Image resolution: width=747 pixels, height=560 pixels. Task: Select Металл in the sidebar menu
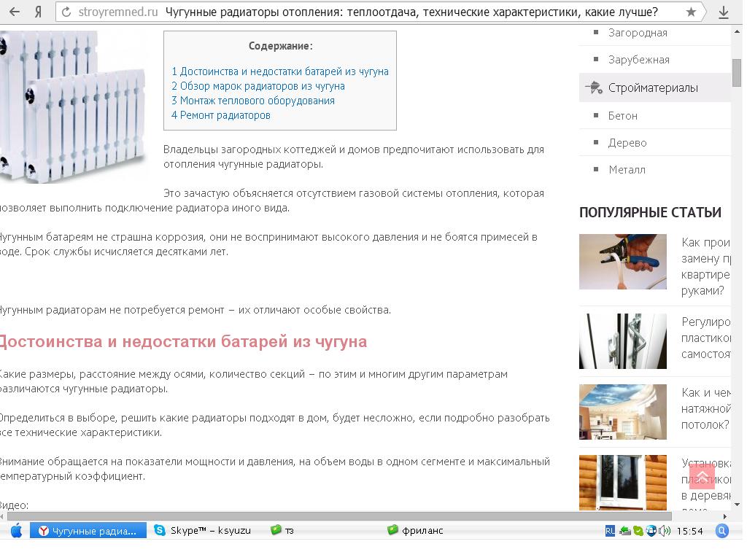click(x=627, y=169)
